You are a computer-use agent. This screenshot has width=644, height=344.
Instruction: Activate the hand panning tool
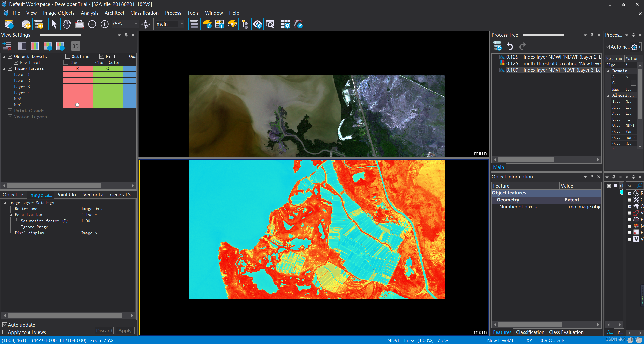[x=67, y=24]
